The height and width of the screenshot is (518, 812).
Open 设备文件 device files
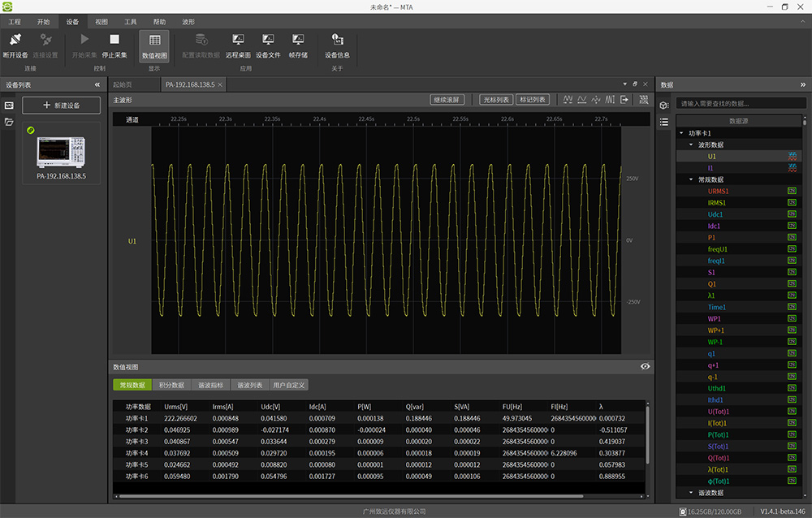point(268,40)
